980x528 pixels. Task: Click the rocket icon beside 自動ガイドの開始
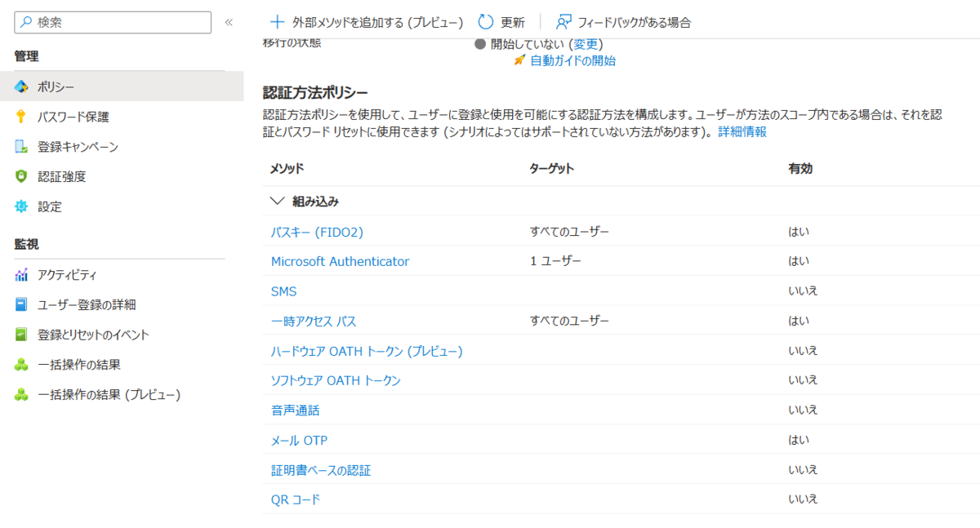click(x=519, y=60)
